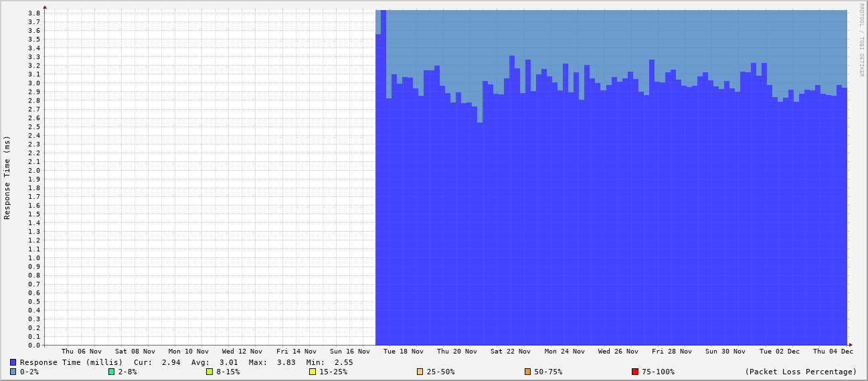
Task: Select the Tue 18 Nov date label
Action: [403, 351]
